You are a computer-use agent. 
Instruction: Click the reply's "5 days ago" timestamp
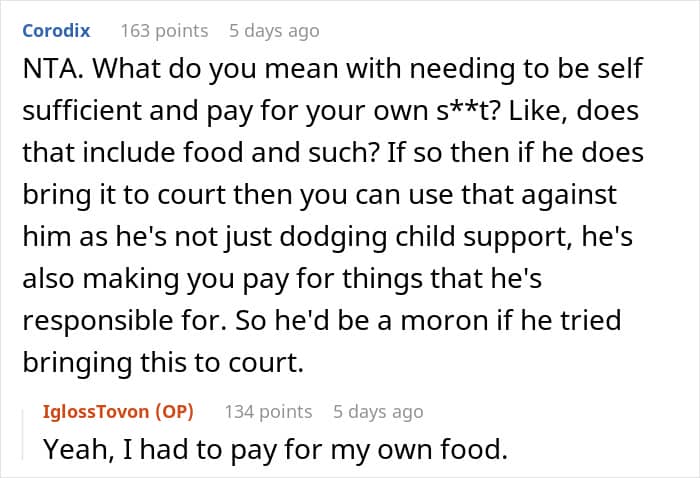[378, 411]
